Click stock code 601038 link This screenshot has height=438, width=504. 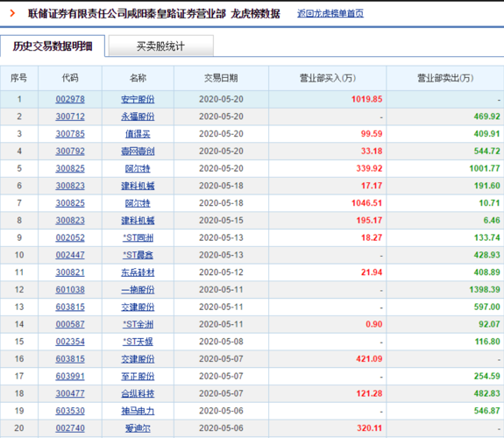(70, 290)
